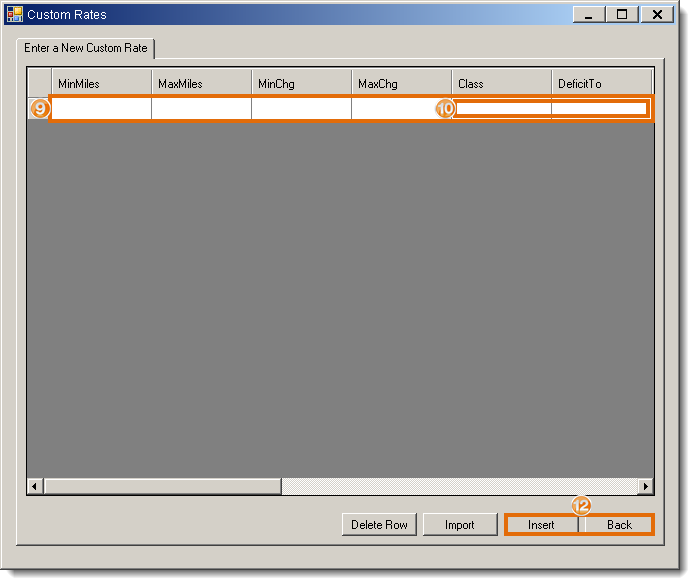This screenshot has width=695, height=585.
Task: Click the MaxChg column header
Action: point(402,83)
